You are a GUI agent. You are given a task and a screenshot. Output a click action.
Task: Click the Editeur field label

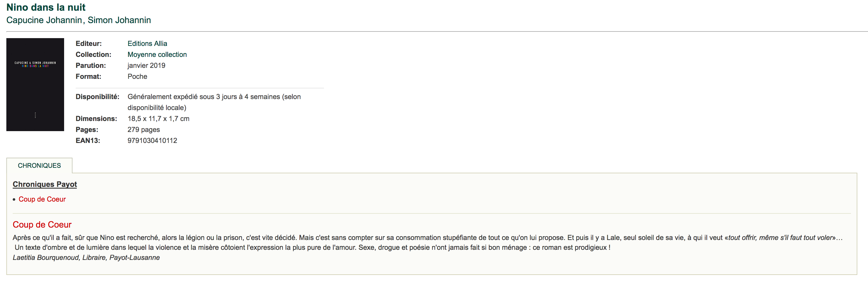(89, 44)
